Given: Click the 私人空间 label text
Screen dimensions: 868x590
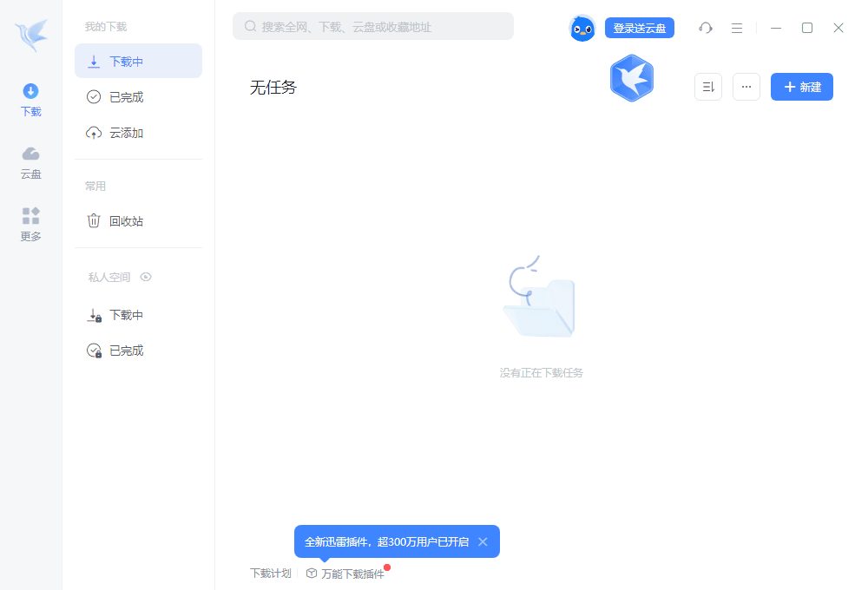Looking at the screenshot, I should pyautogui.click(x=109, y=277).
